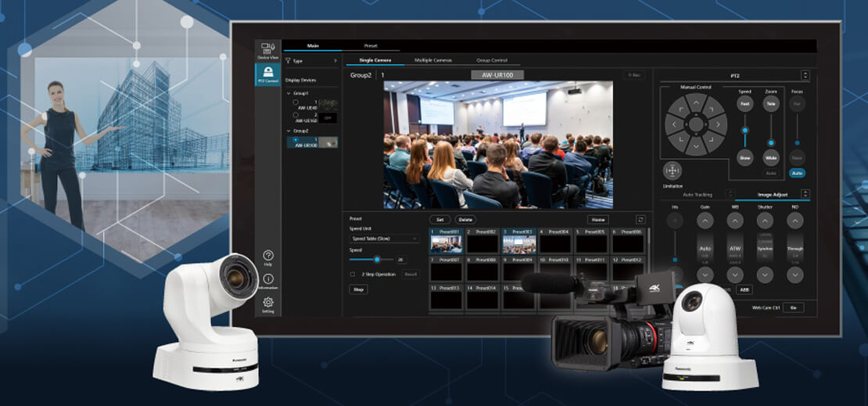Click the Speed Slow button

point(744,157)
